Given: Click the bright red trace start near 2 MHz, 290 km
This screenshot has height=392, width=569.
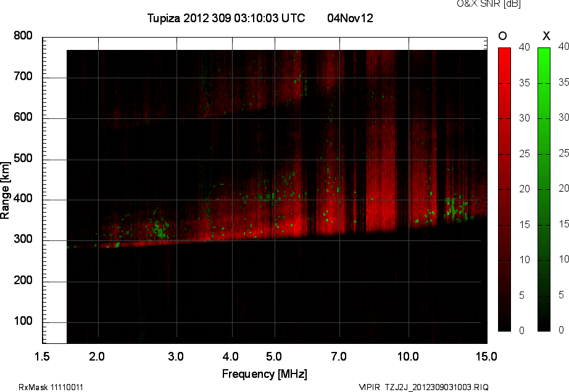Looking at the screenshot, I should 109,246.
